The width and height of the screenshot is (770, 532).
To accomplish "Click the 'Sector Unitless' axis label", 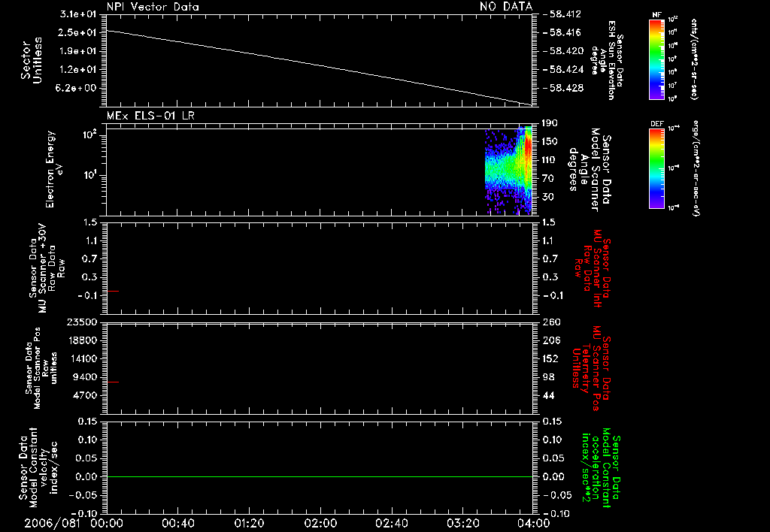I will pyautogui.click(x=32, y=60).
